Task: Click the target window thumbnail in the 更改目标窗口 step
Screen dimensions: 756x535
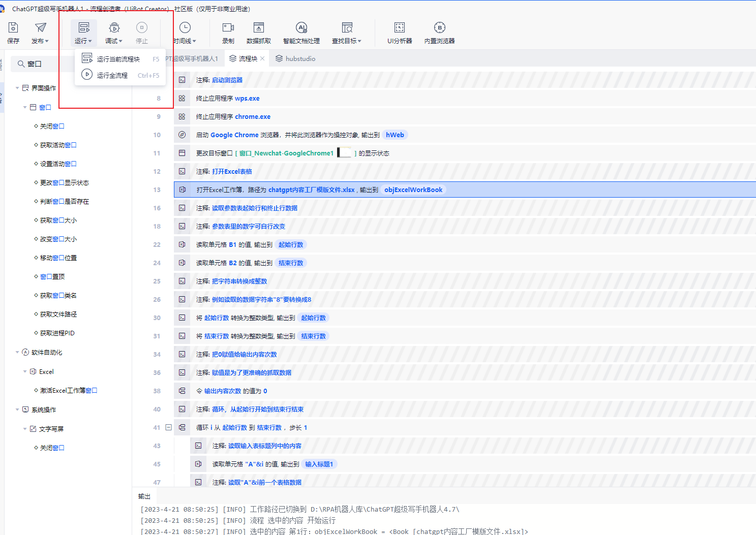Action: click(344, 153)
